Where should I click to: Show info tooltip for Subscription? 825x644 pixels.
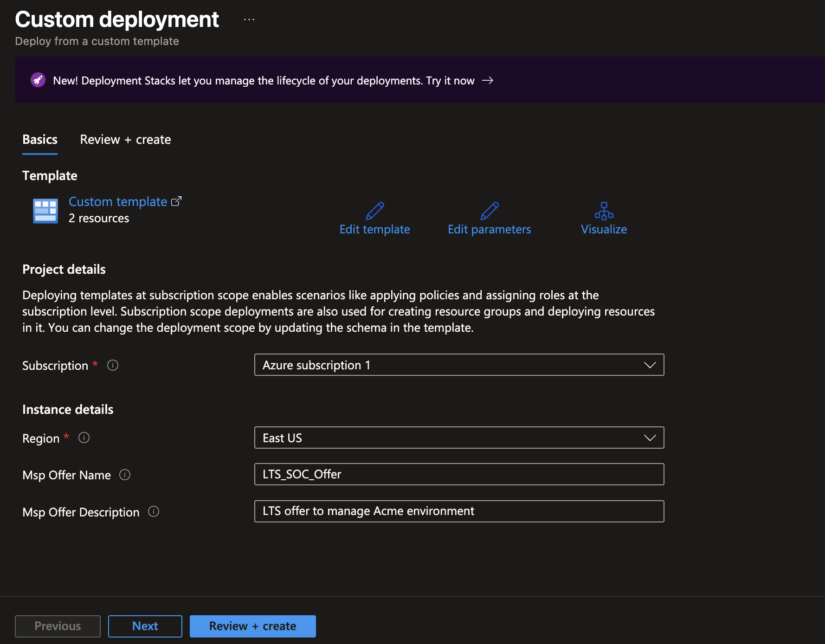[x=113, y=365]
